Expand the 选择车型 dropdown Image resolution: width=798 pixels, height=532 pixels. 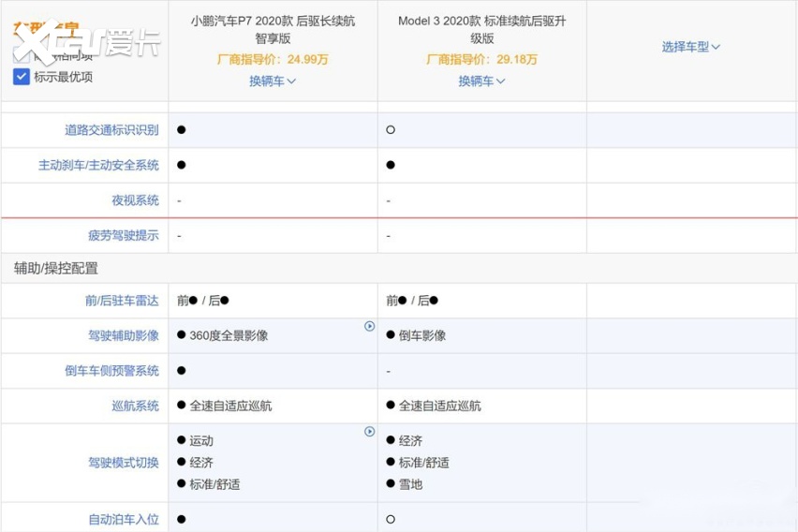click(x=691, y=47)
